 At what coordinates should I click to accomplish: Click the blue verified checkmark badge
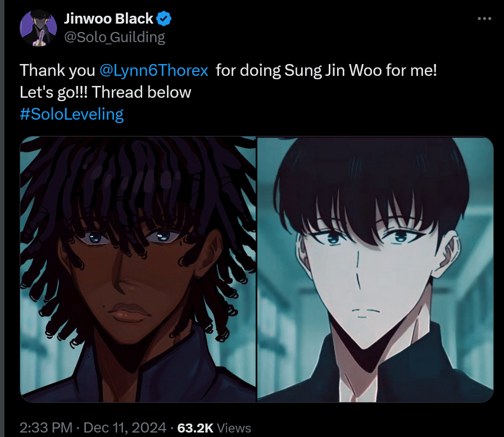pyautogui.click(x=164, y=19)
